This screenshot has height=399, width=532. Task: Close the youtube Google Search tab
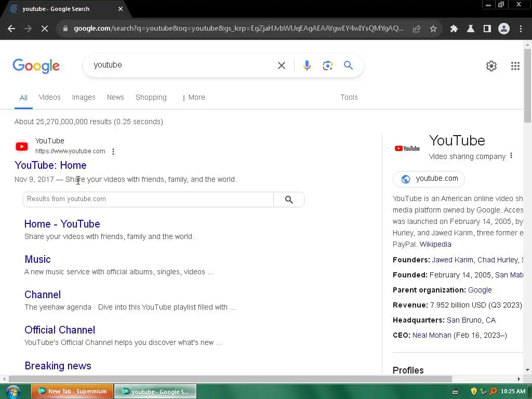click(x=121, y=9)
